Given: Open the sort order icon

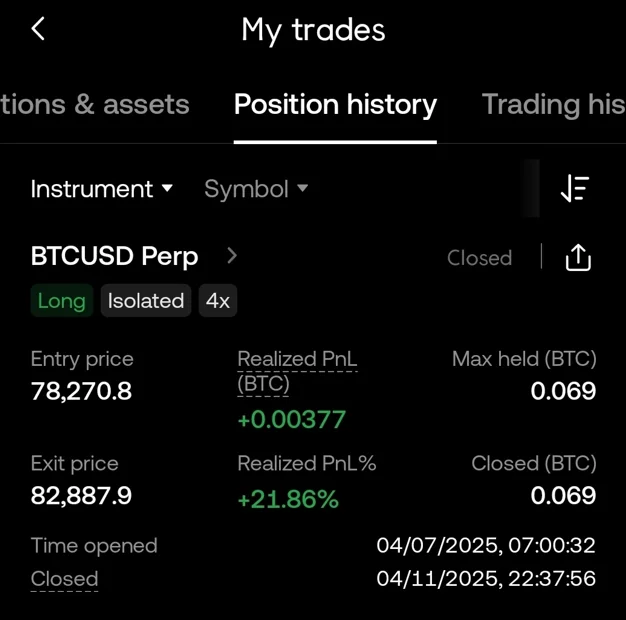Looking at the screenshot, I should [575, 189].
